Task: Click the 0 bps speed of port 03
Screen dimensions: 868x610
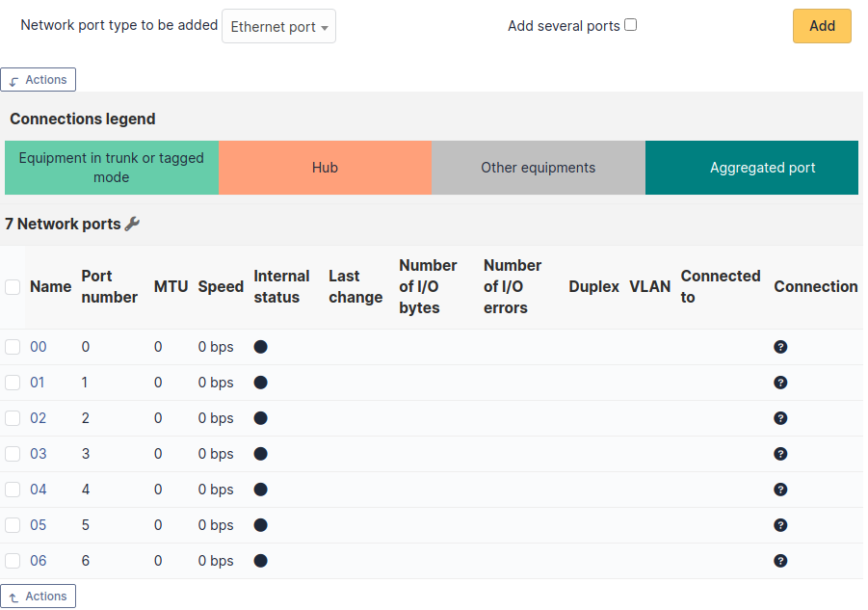Action: tap(216, 454)
